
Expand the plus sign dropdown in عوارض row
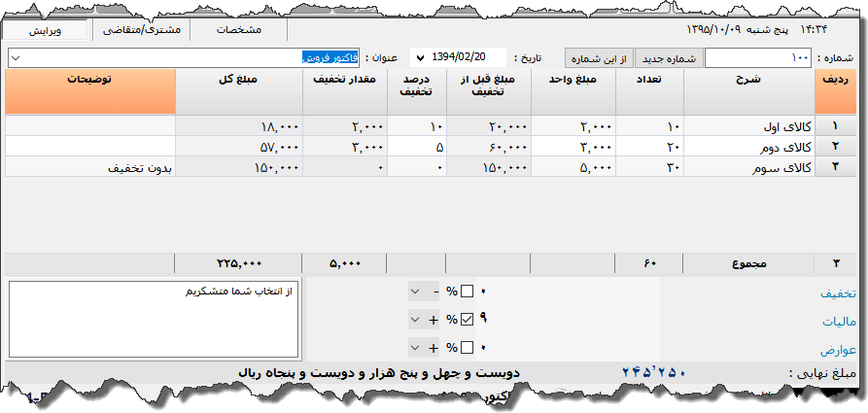pos(415,347)
